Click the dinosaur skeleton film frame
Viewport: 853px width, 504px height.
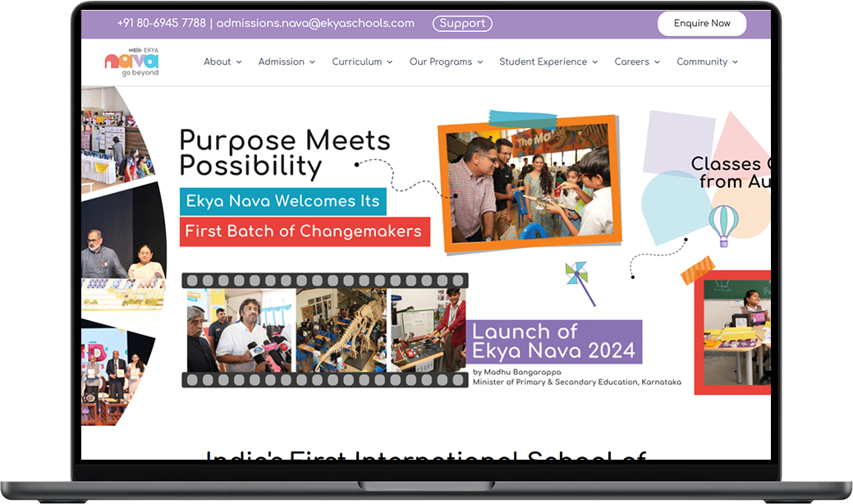(x=341, y=330)
